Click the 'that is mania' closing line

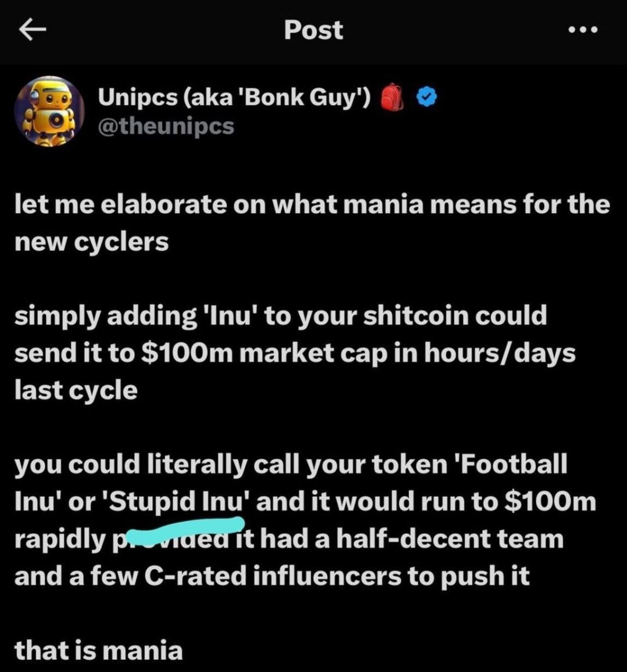[x=98, y=649]
